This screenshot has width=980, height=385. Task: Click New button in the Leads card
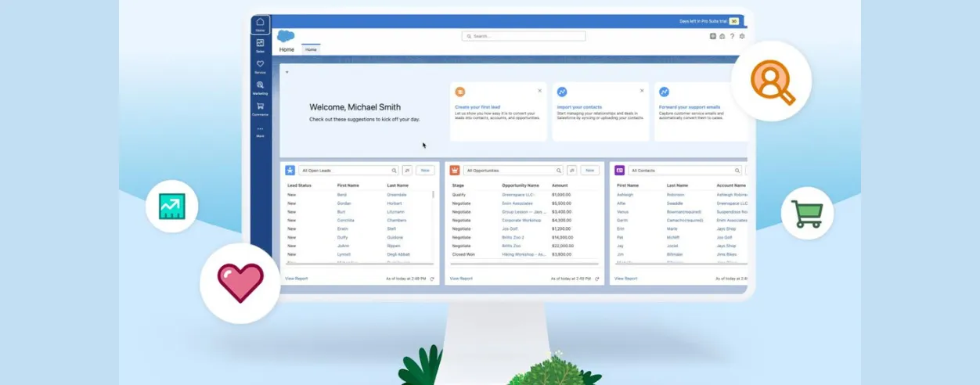point(425,170)
